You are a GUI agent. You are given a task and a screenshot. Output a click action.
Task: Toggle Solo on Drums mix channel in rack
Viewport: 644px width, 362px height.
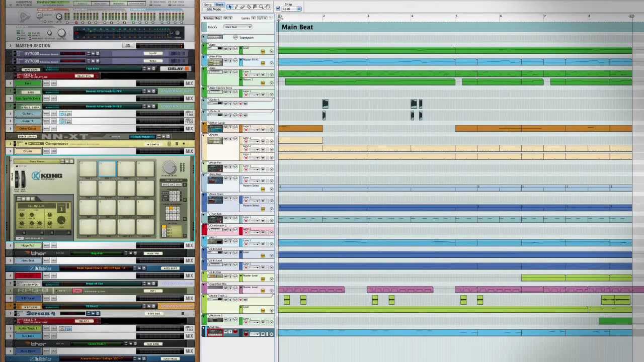pyautogui.click(x=54, y=151)
